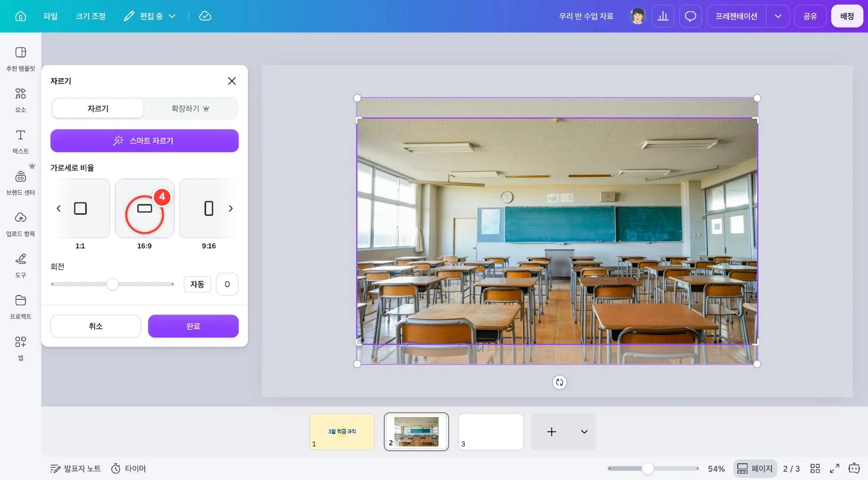
Task: Click 완료 to finish cropping
Action: coord(193,326)
